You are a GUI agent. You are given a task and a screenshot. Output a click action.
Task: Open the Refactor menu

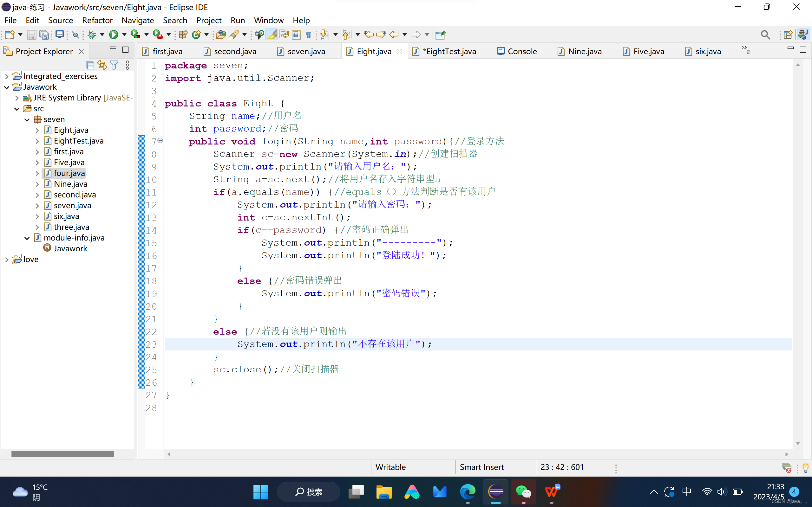(97, 20)
